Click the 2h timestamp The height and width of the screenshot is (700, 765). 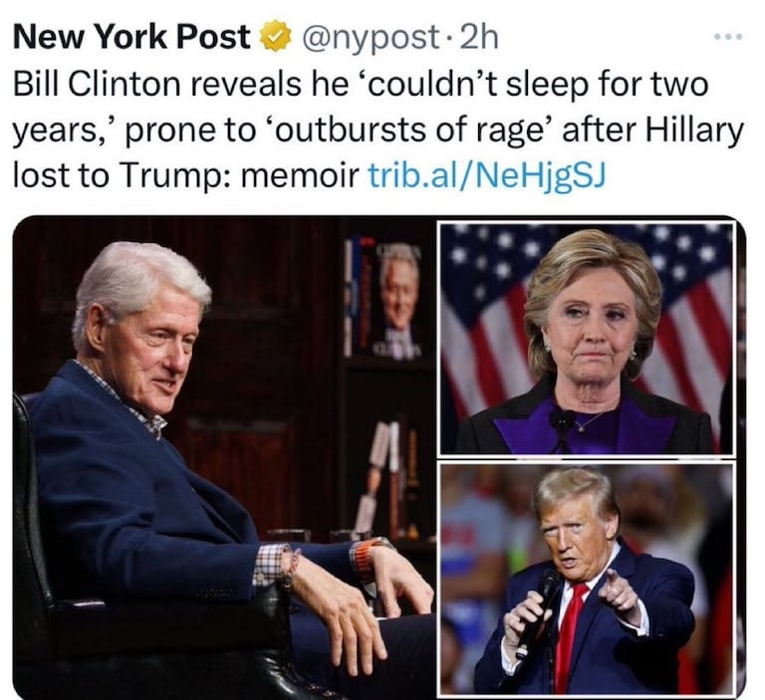click(x=478, y=38)
